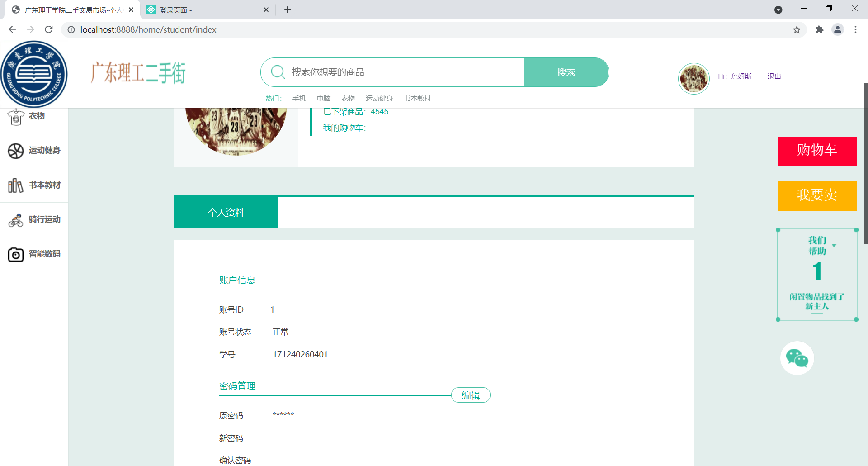868x466 pixels.
Task: Open the WeChat chat bubble icon
Action: coord(797,358)
